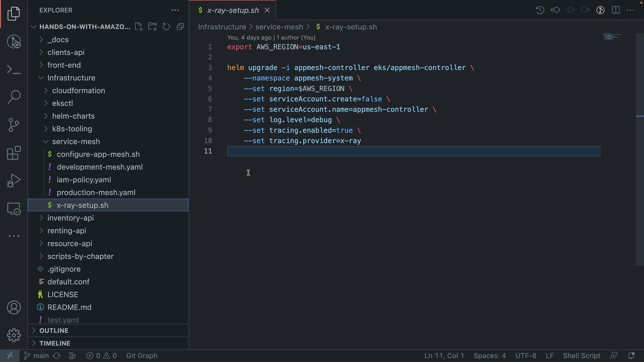Expand the helm-charts folder
This screenshot has width=644, height=362.
[73, 116]
